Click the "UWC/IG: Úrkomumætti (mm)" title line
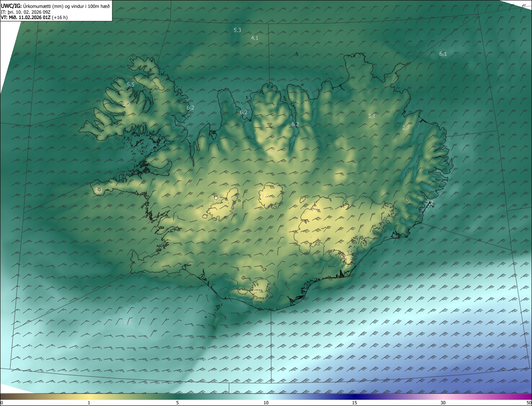Screen dimensions: 532x406 pos(55,6)
